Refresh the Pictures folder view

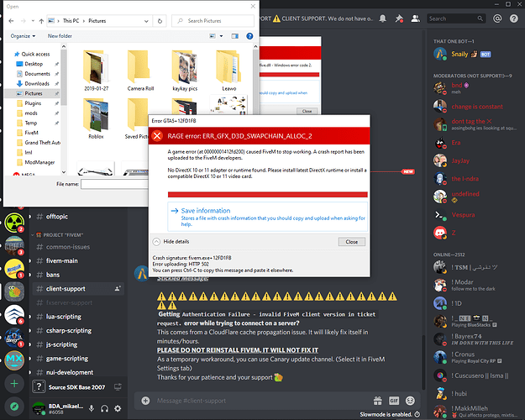click(x=160, y=21)
